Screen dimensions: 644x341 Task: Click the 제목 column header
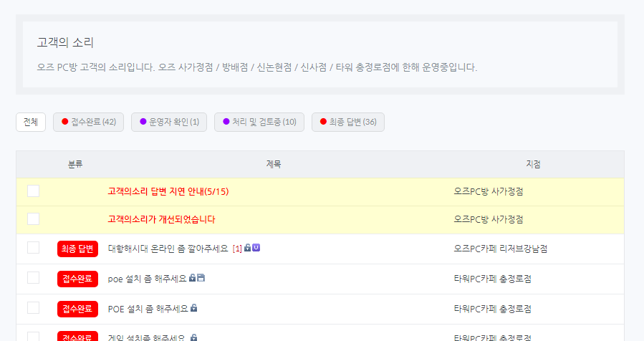click(x=274, y=164)
